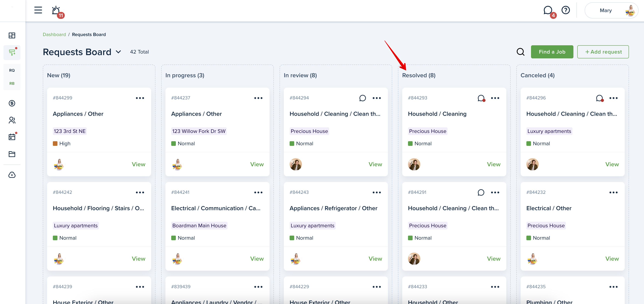Open more options for request #844293
The width and height of the screenshot is (644, 304).
point(495,98)
